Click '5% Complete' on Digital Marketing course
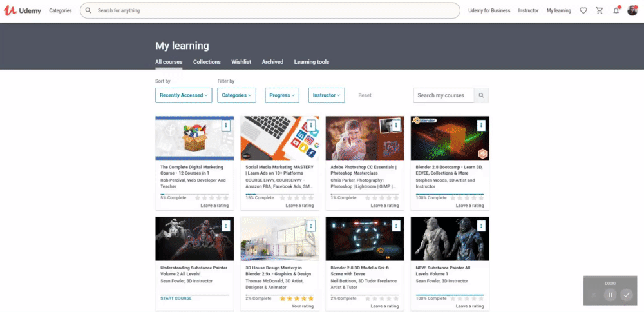Image resolution: width=644 pixels, height=312 pixels. [173, 198]
